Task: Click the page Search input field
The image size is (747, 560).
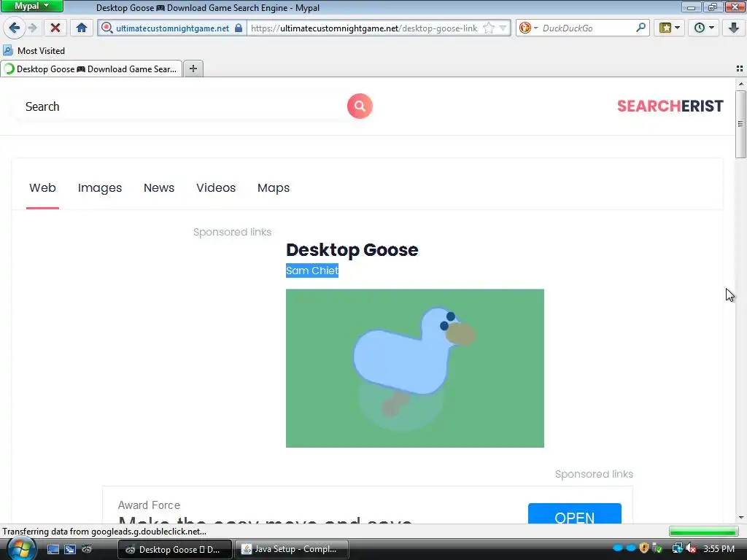Action: coord(182,106)
